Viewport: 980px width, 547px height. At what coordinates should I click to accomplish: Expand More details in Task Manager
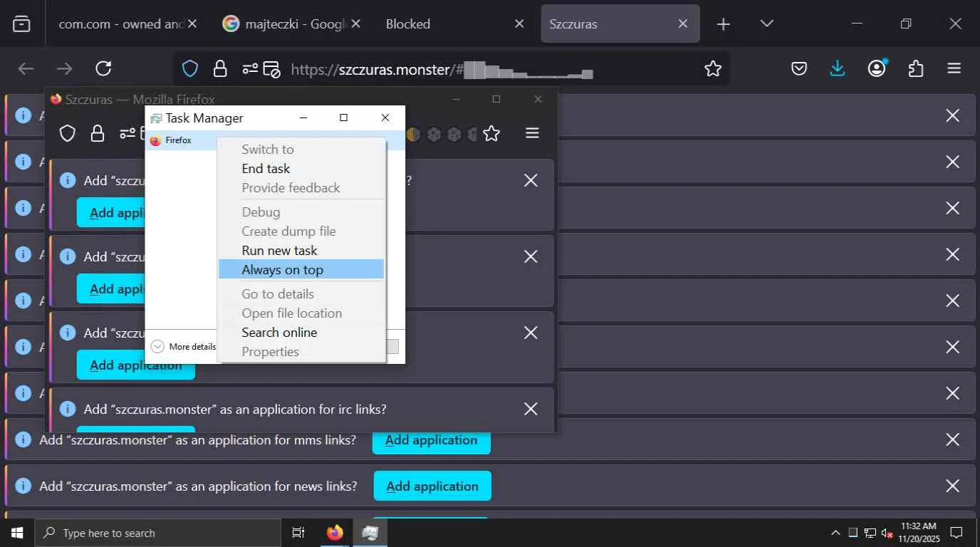point(184,347)
